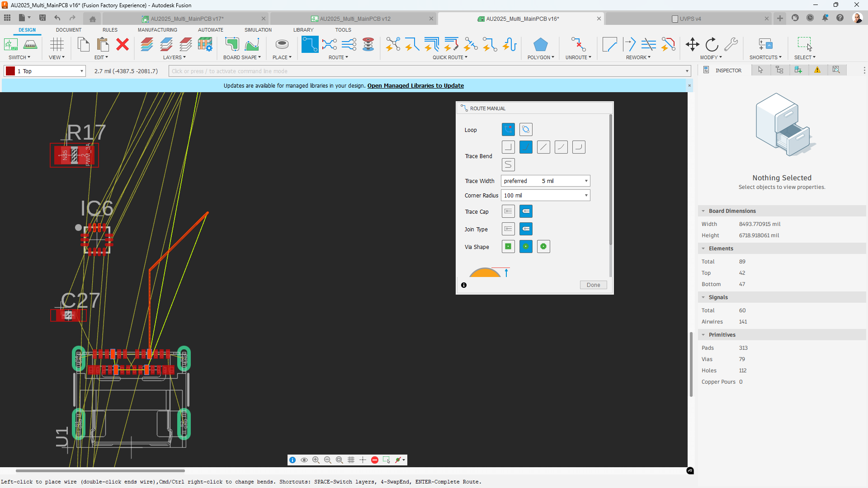Open the SIMULATION ribbon tab
This screenshot has width=868, height=488.
[x=258, y=30]
